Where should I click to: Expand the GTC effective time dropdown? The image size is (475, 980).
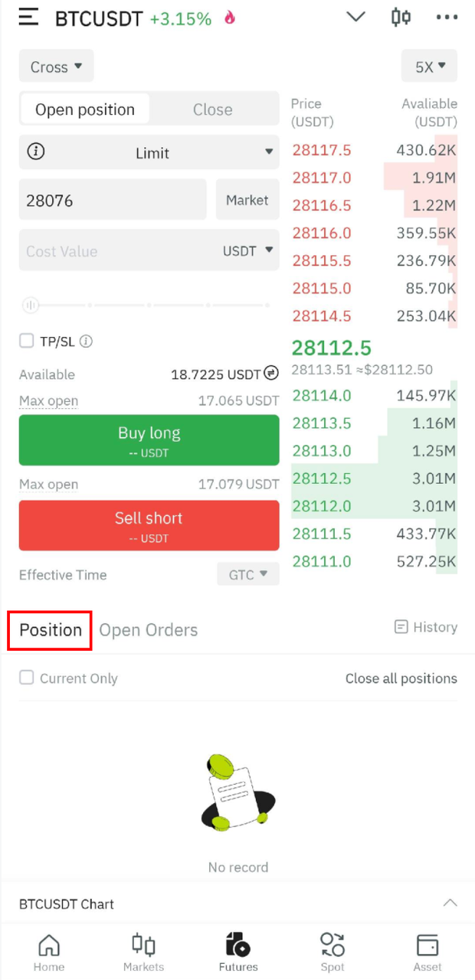(248, 574)
